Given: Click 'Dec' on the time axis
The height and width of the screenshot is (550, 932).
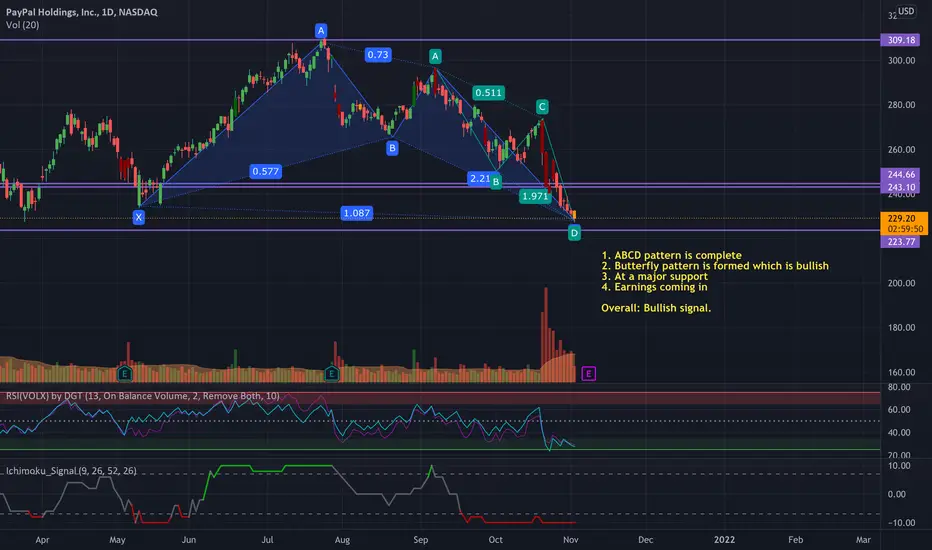Looking at the screenshot, I should coord(646,540).
